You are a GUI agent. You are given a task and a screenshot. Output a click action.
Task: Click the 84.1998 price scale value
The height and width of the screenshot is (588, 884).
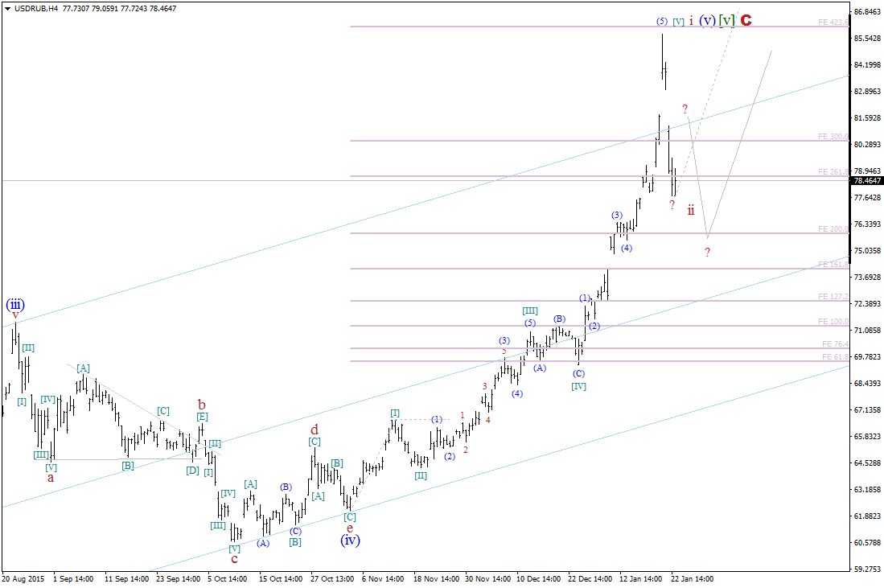pyautogui.click(x=867, y=65)
